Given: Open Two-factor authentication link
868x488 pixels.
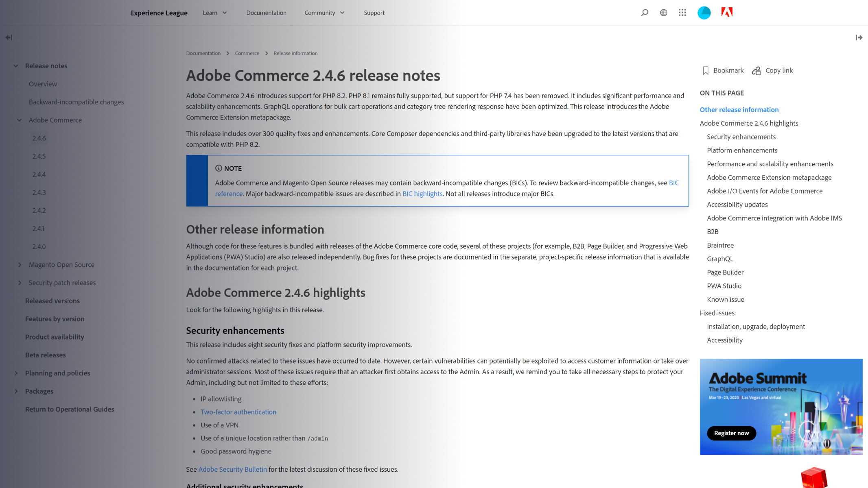Looking at the screenshot, I should click(x=238, y=412).
